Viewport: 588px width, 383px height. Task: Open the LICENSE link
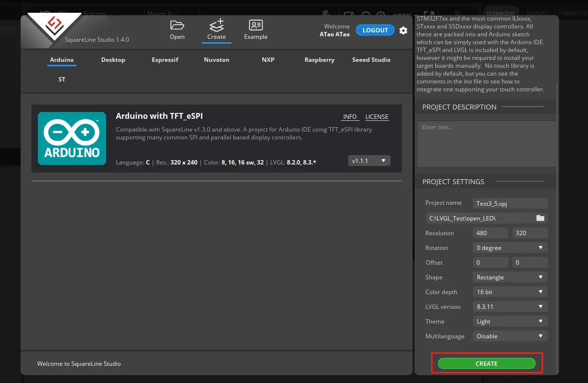(377, 117)
